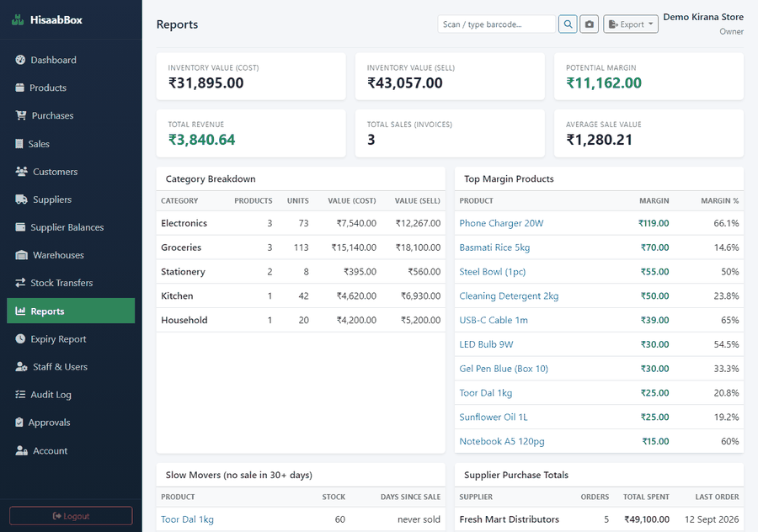
Task: Click the ₹1,280.21 average sale value
Action: (x=599, y=140)
